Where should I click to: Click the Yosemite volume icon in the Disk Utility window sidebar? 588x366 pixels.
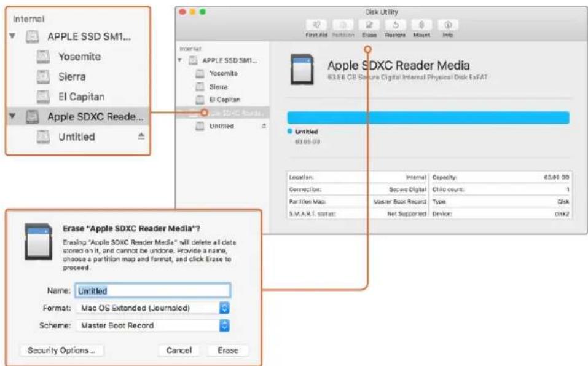[x=200, y=74]
